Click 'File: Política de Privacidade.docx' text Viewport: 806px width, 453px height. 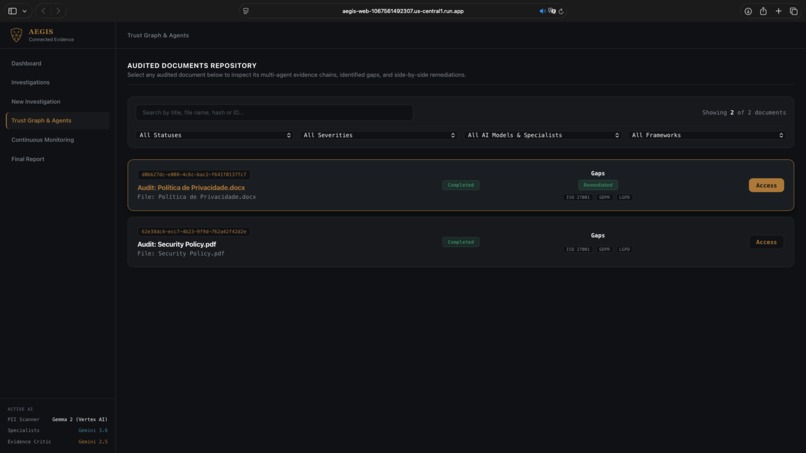pyautogui.click(x=196, y=197)
